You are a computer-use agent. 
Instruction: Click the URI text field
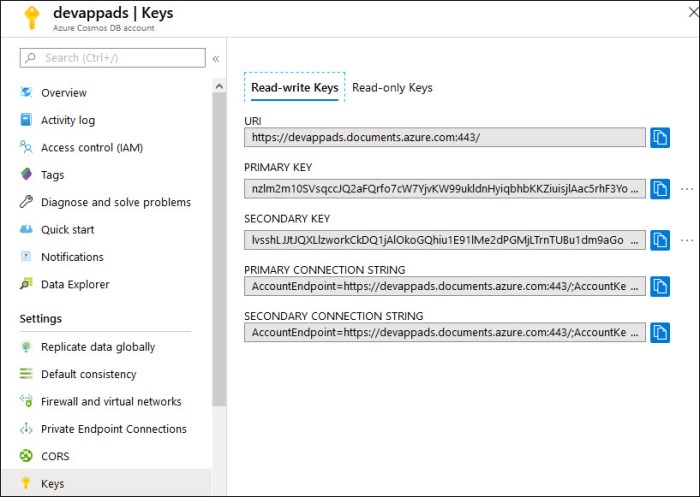click(x=445, y=137)
